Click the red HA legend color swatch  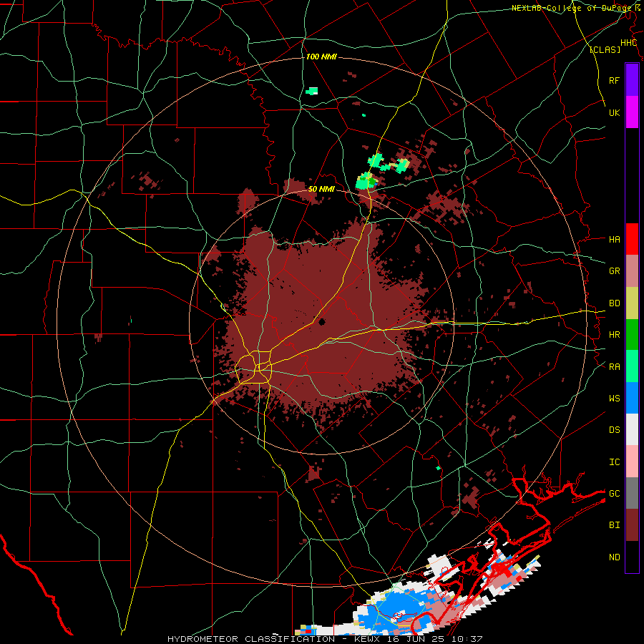click(x=632, y=239)
